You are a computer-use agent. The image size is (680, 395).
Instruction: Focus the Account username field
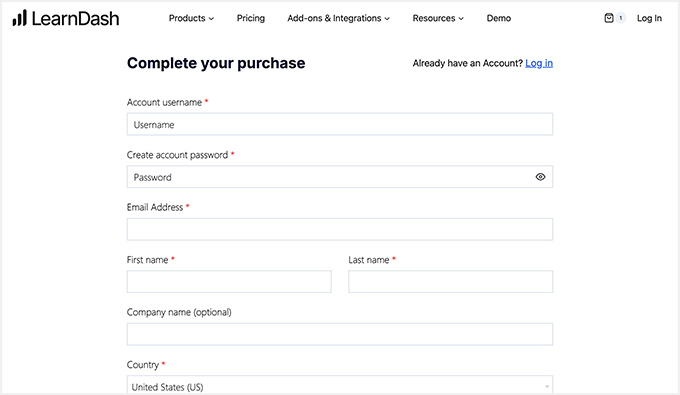(x=340, y=124)
